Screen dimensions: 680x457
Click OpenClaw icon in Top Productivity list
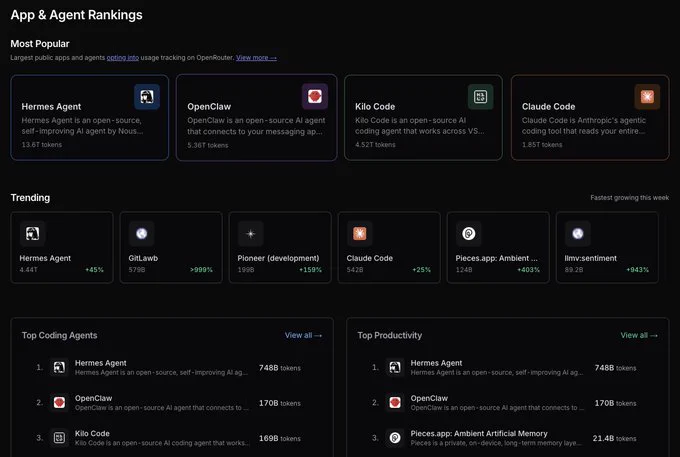tap(395, 403)
